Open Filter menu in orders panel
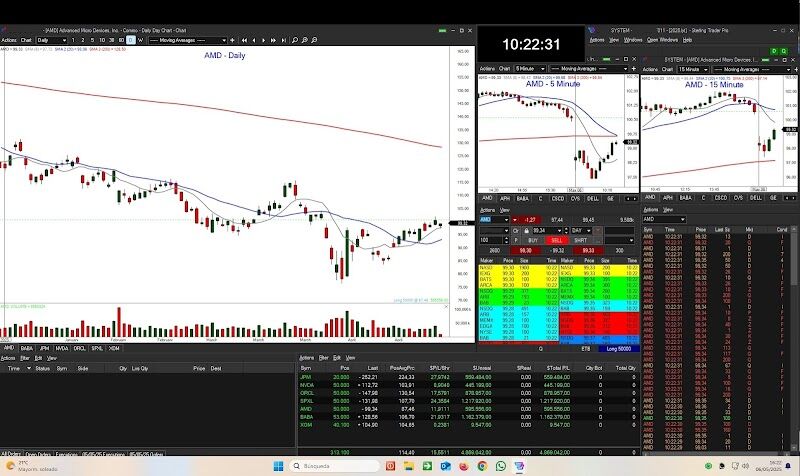The width and height of the screenshot is (800, 476). tap(25, 358)
